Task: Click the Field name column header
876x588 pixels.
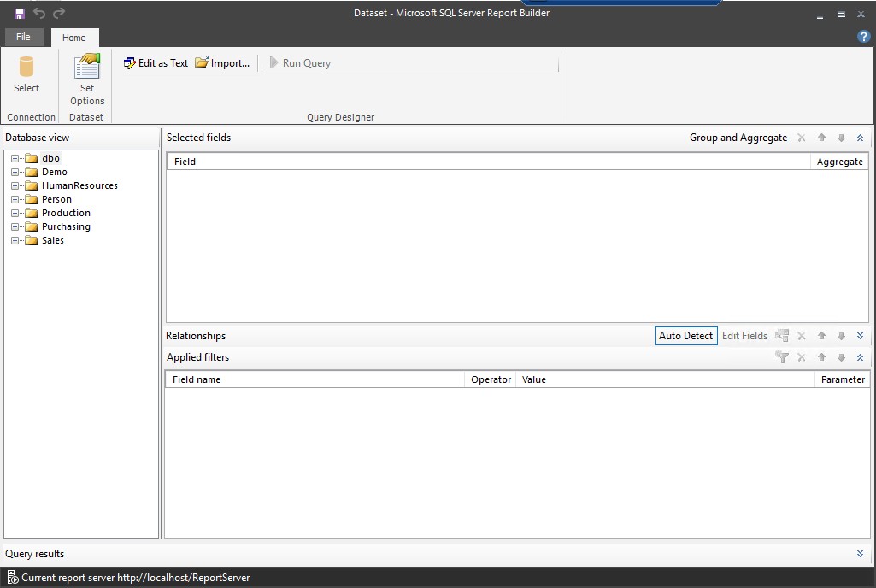Action: [315, 379]
